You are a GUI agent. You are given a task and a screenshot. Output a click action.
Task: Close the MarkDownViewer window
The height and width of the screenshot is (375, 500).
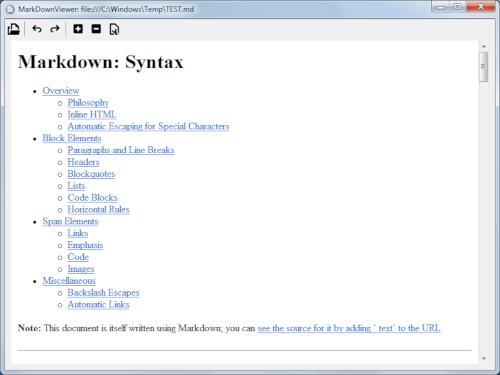click(x=480, y=7)
